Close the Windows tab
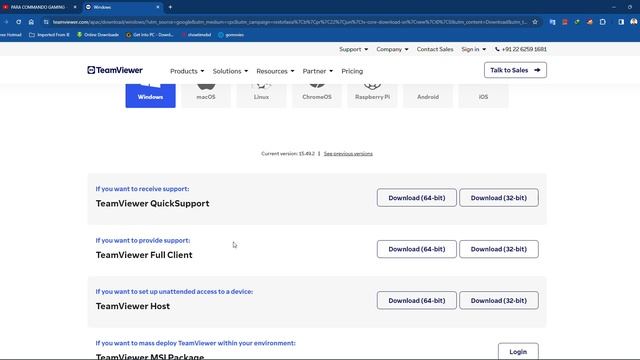The height and width of the screenshot is (360, 640). (x=158, y=7)
